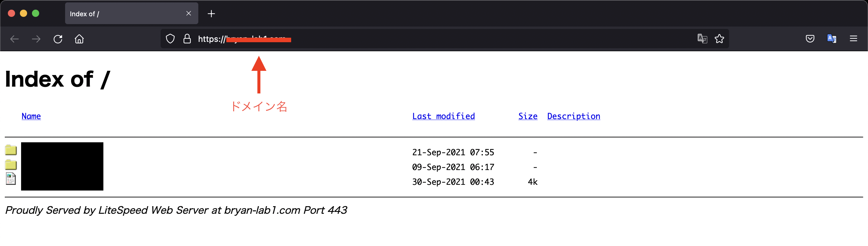This screenshot has width=868, height=246.
Task: Click the browser back arrow
Action: [14, 39]
